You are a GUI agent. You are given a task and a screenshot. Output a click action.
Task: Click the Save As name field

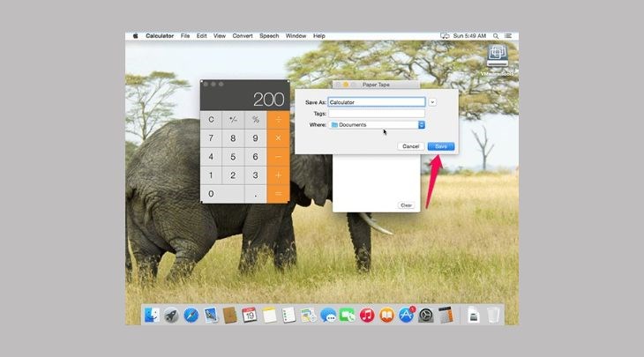pyautogui.click(x=377, y=102)
